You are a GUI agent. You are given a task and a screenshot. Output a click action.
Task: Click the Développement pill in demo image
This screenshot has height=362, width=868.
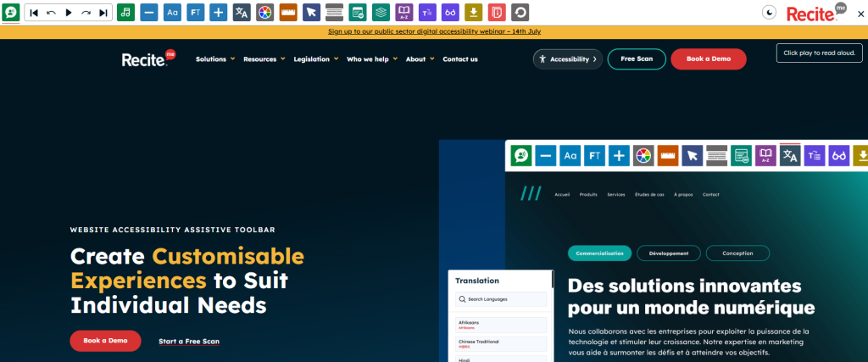click(x=669, y=253)
